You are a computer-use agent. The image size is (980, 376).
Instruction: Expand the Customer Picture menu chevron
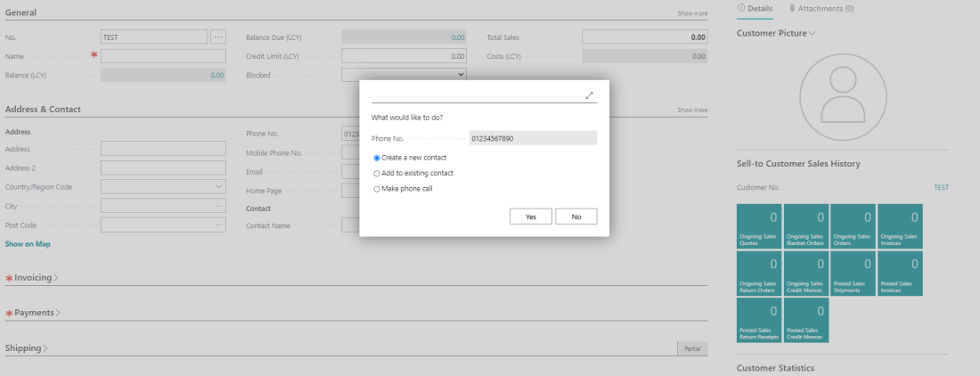812,33
